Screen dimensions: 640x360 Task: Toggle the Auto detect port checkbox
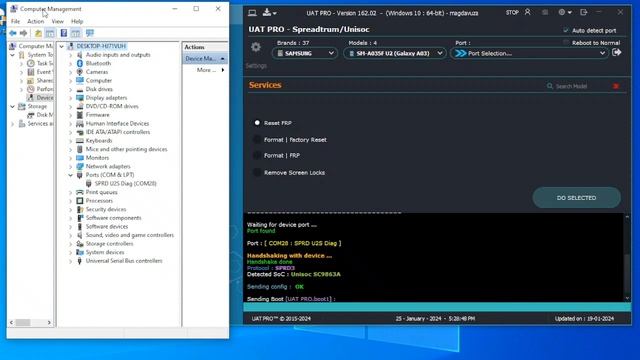pos(566,30)
